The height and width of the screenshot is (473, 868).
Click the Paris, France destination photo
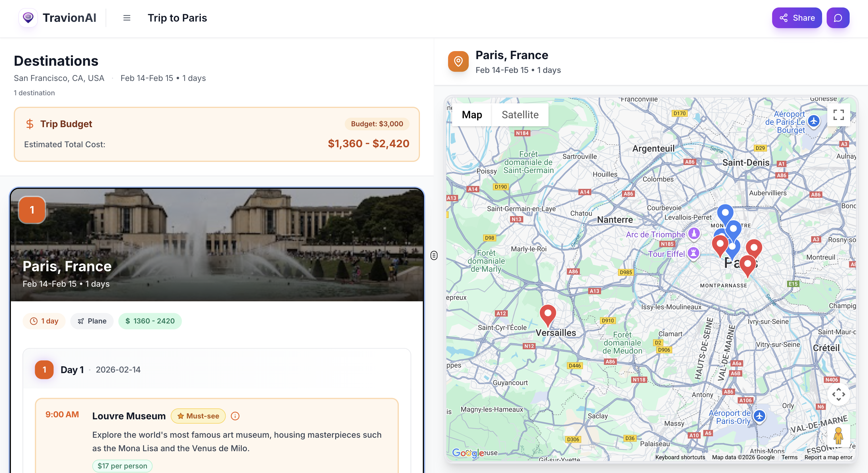(x=217, y=245)
